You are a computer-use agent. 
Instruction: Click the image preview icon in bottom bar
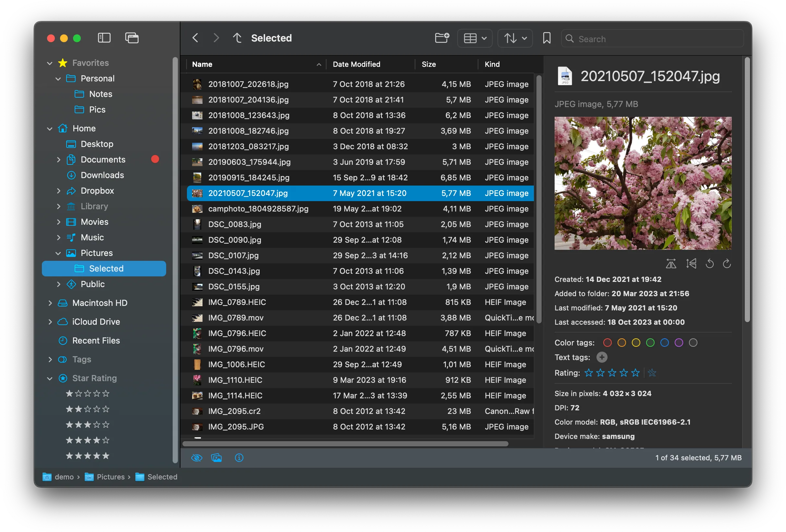(216, 458)
